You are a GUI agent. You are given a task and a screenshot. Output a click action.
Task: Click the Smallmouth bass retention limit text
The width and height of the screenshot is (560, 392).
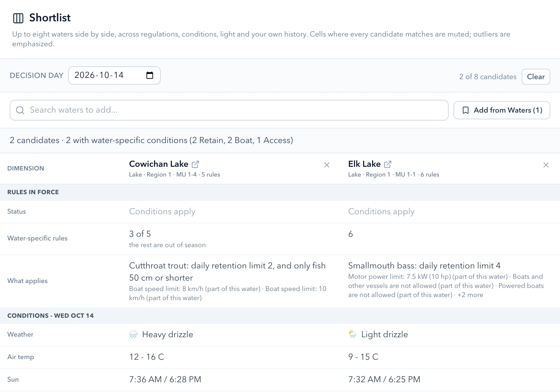424,266
